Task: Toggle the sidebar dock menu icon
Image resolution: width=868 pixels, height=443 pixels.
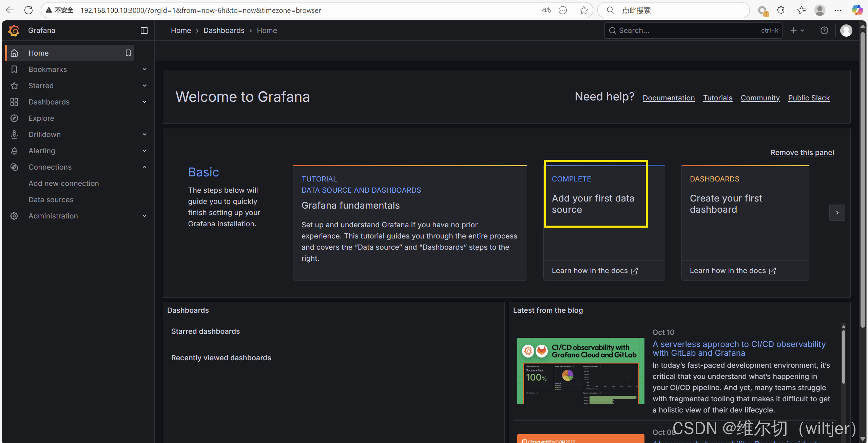Action: pos(144,31)
